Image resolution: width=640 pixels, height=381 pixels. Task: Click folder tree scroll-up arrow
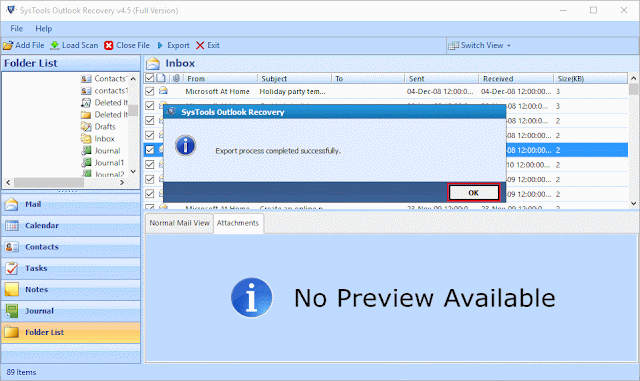coord(133,79)
